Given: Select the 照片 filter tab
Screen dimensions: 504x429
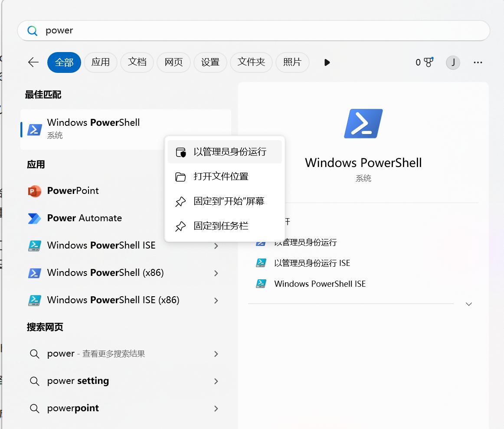Looking at the screenshot, I should point(292,62).
